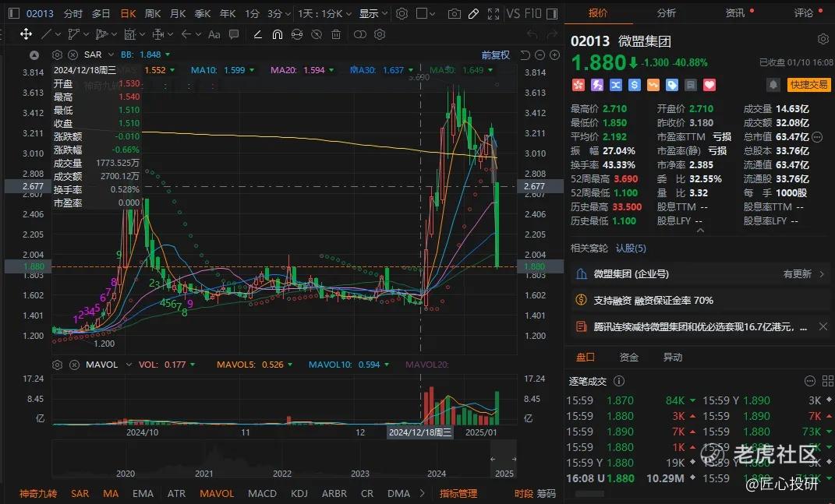Toggle the CR indicator

pyautogui.click(x=367, y=494)
